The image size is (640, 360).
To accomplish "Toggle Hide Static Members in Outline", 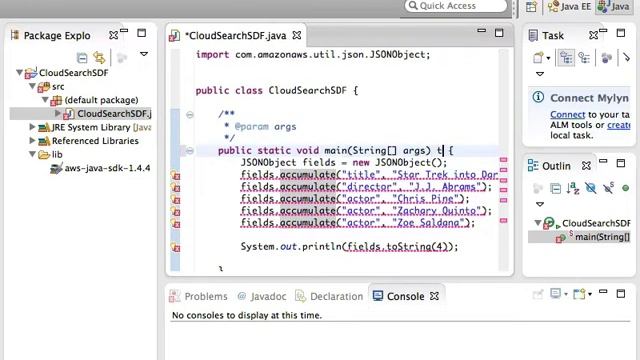I will [608, 188].
